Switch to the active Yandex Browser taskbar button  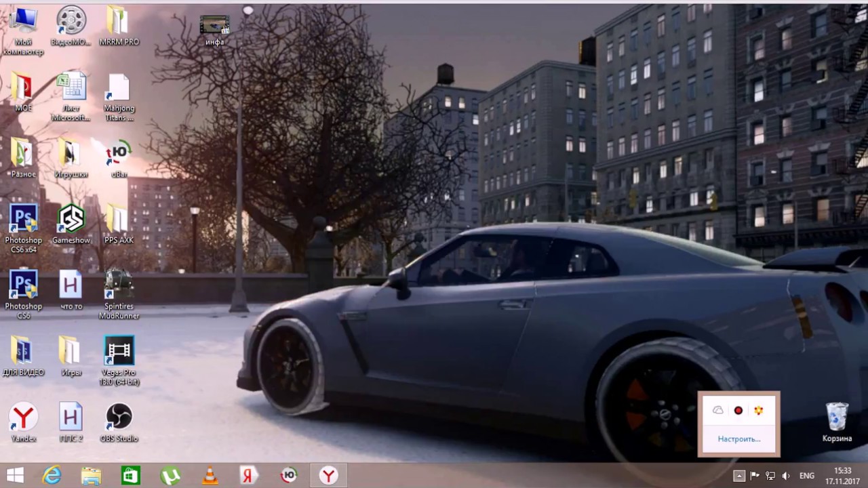tap(328, 476)
